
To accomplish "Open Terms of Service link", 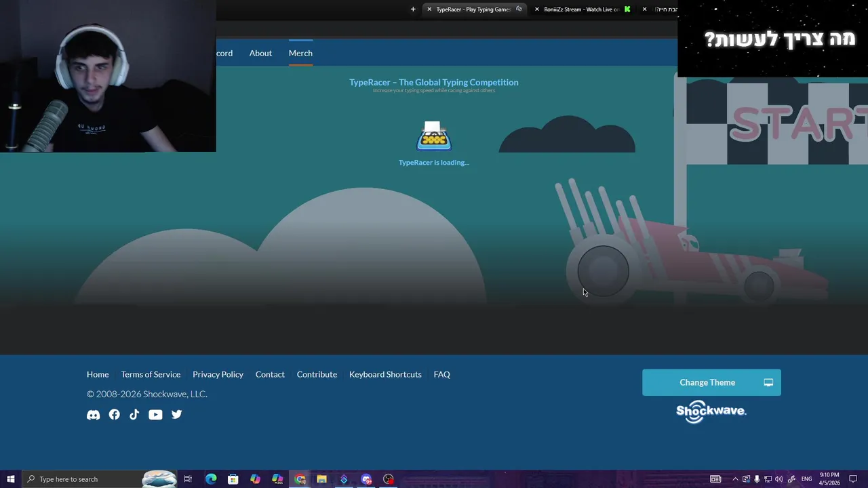I will (x=151, y=374).
